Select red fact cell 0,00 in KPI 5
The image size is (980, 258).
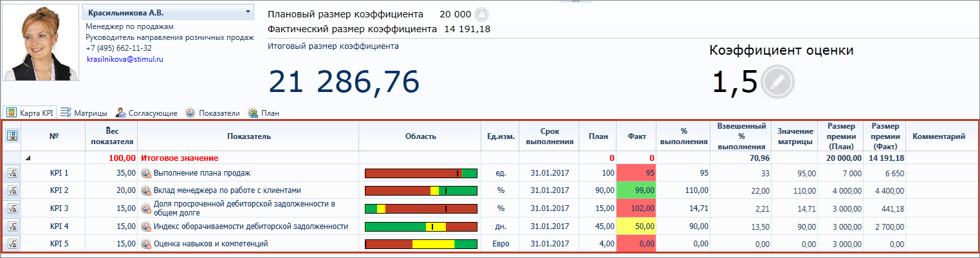click(636, 244)
